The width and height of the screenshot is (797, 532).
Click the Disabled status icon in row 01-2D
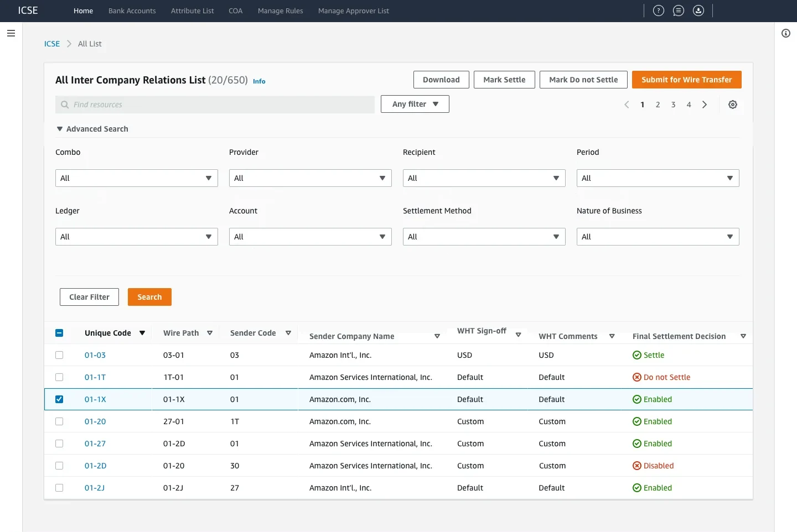pyautogui.click(x=637, y=466)
